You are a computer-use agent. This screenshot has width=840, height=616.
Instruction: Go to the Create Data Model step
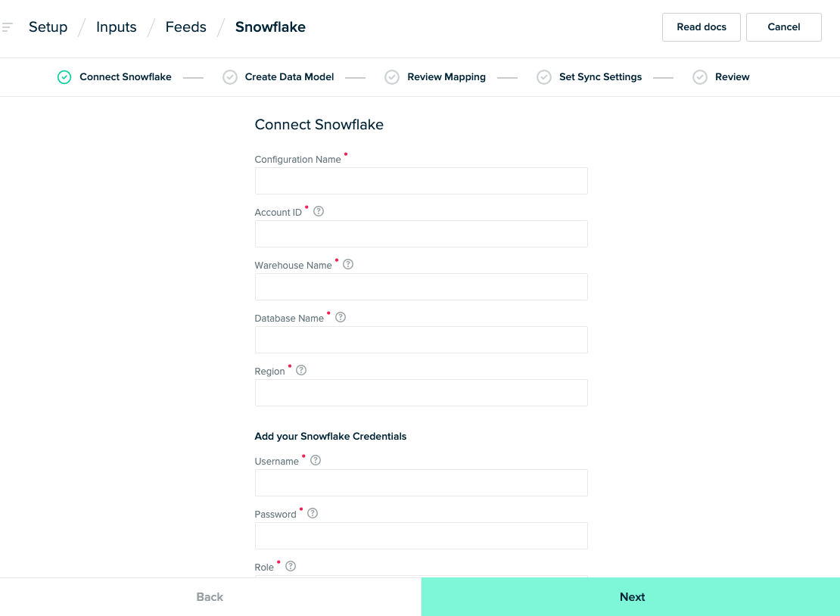coord(289,77)
